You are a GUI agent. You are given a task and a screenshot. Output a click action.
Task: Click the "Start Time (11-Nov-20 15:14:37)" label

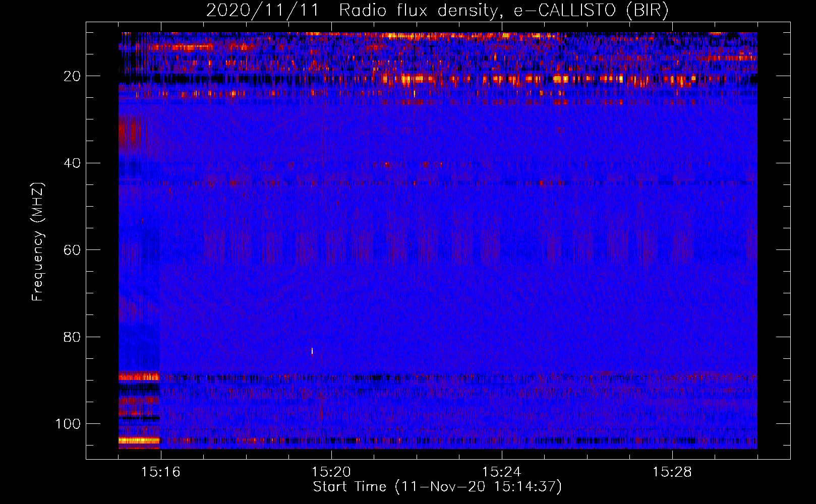pyautogui.click(x=437, y=487)
